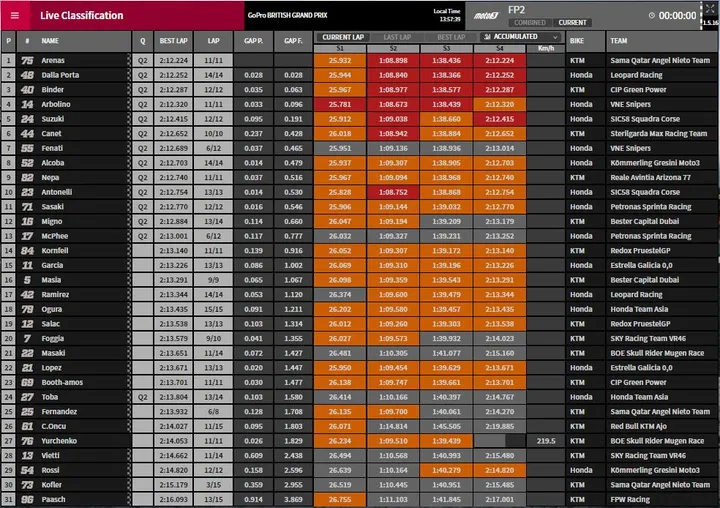Open the row options dots for Garcia
The image size is (720, 508).
[x=129, y=265]
